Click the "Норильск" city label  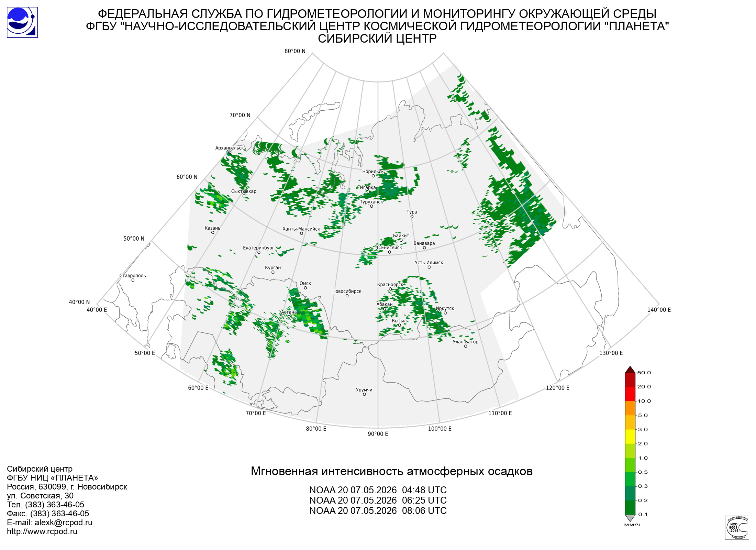pyautogui.click(x=373, y=172)
